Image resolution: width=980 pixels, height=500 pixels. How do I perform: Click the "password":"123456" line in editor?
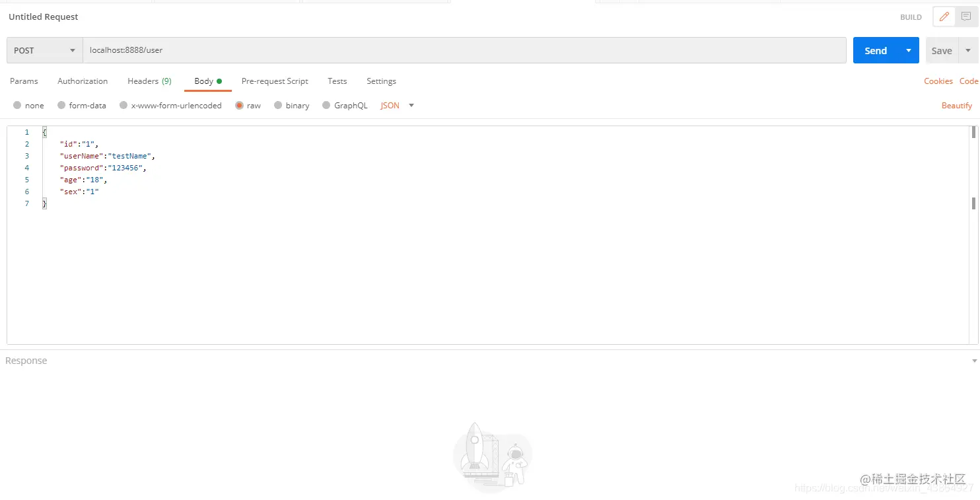click(102, 168)
